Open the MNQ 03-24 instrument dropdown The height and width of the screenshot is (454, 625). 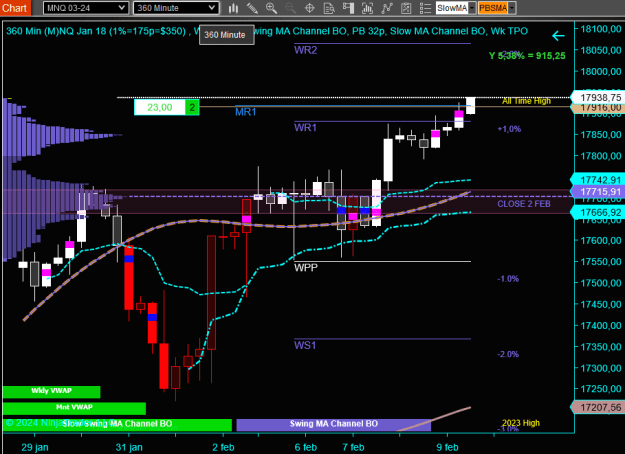[x=85, y=8]
